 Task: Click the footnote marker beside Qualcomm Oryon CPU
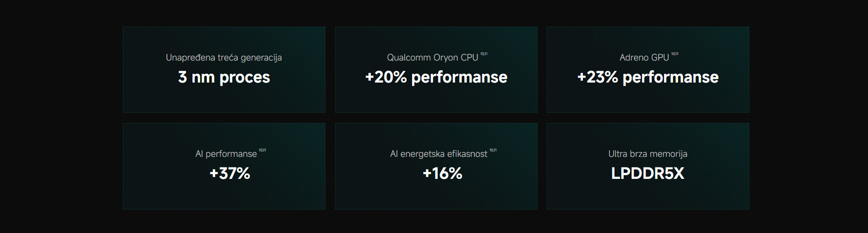[483, 54]
